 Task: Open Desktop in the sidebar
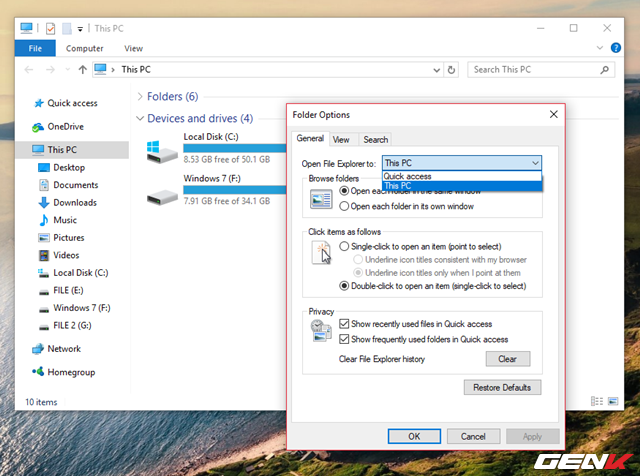69,168
